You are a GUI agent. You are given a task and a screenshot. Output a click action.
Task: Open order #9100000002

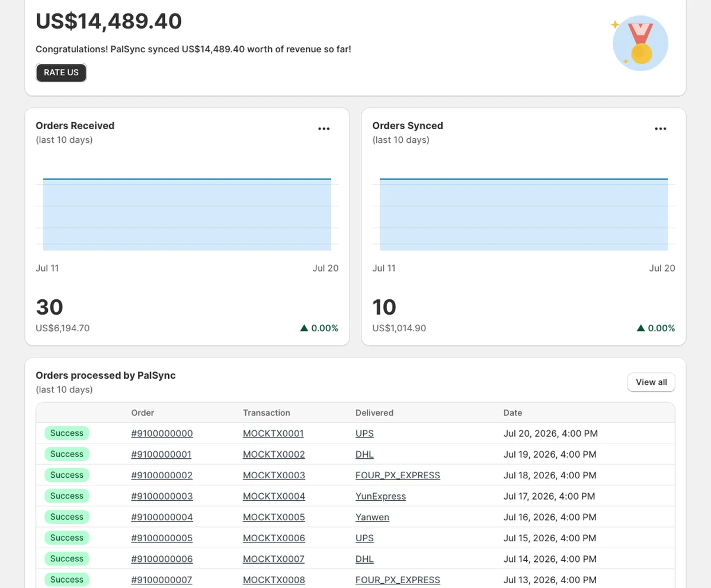point(162,475)
